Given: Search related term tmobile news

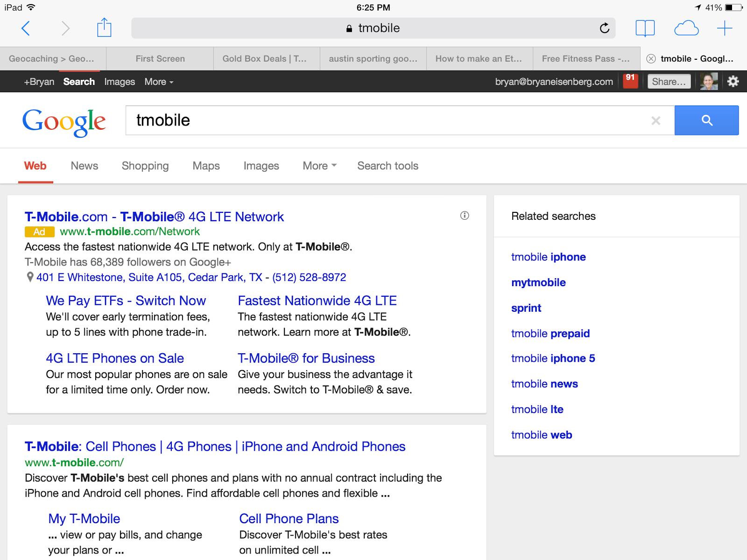Looking at the screenshot, I should tap(544, 384).
